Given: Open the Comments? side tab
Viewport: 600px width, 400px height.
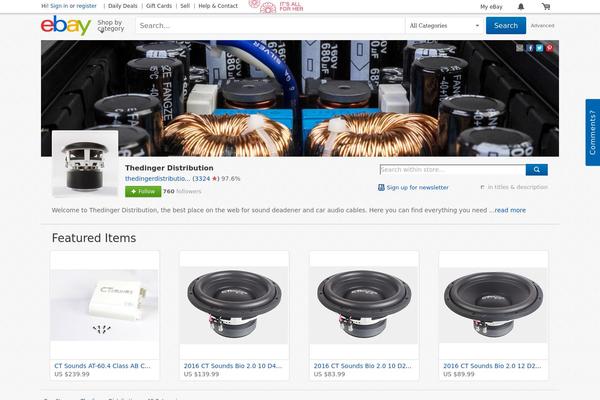Looking at the screenshot, I should tap(592, 132).
